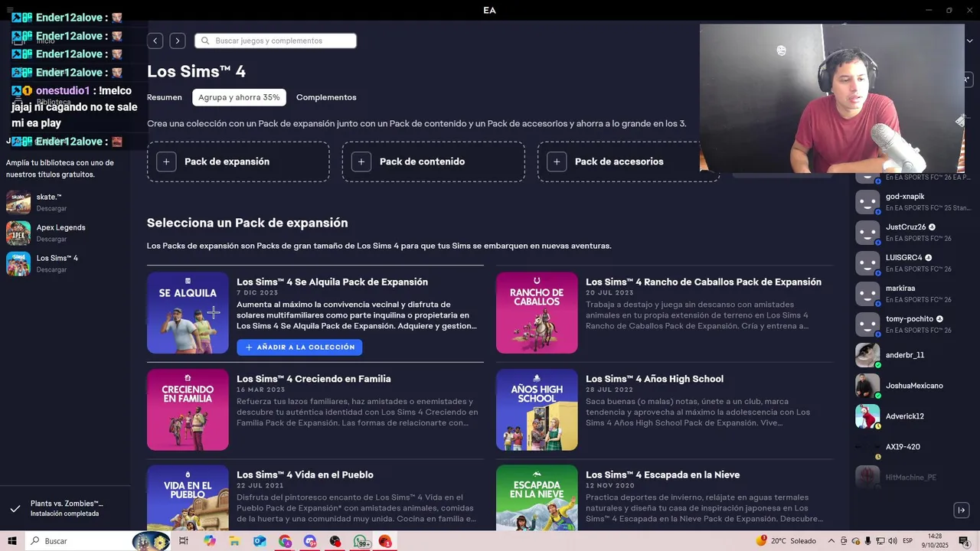Viewport: 980px width, 551px height.
Task: Open skate. game icon in sidebar
Action: pyautogui.click(x=18, y=203)
